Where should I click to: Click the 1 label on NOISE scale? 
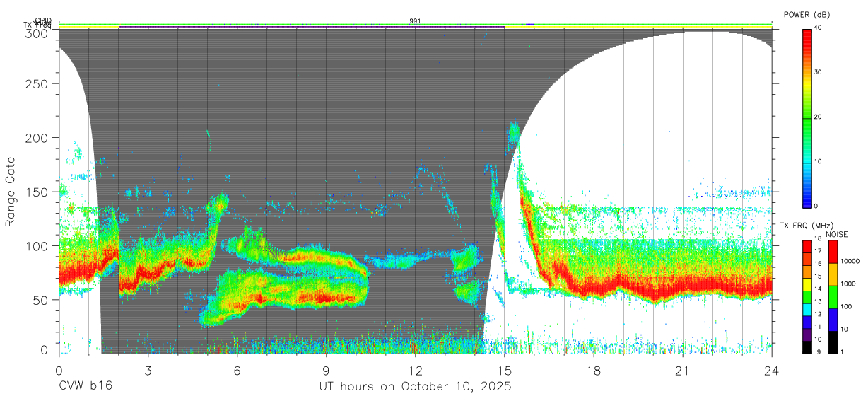tap(842, 352)
